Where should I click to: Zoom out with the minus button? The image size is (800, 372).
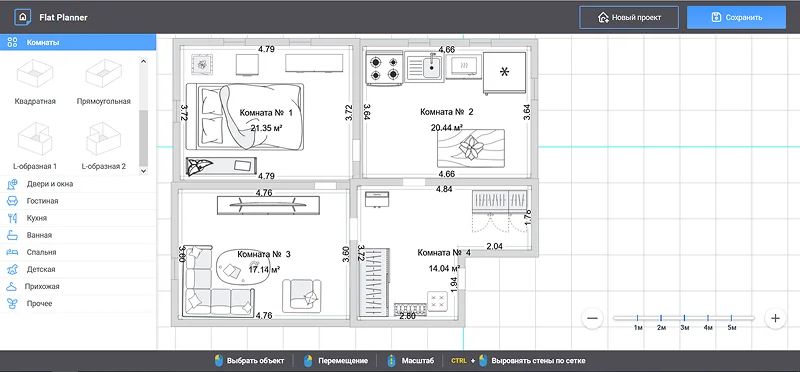click(592, 318)
